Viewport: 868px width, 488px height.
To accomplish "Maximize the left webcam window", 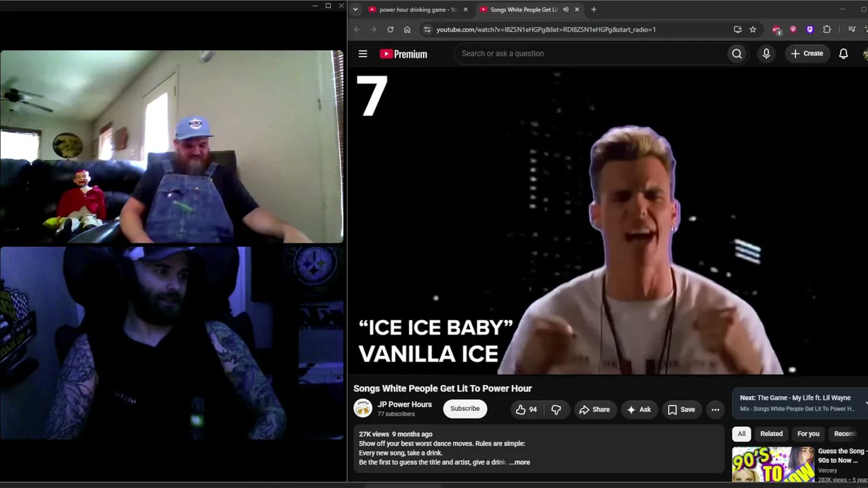I will pyautogui.click(x=328, y=5).
